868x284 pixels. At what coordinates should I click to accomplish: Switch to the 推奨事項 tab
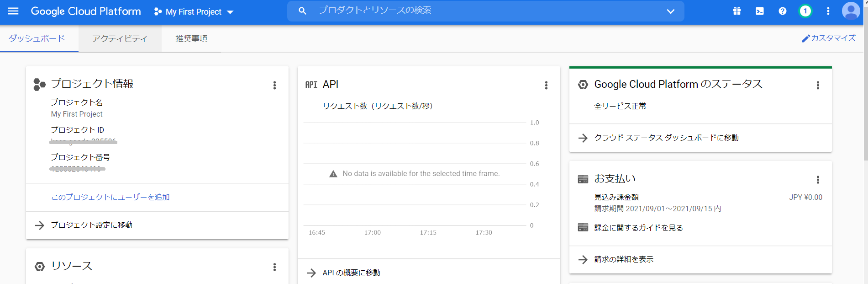[191, 38]
